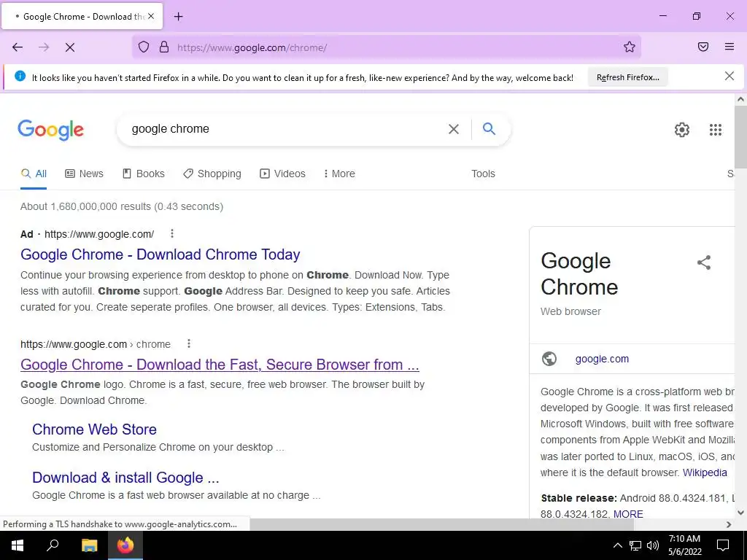The image size is (747, 560).
Task: Expand stable release MORE link
Action: pos(628,514)
